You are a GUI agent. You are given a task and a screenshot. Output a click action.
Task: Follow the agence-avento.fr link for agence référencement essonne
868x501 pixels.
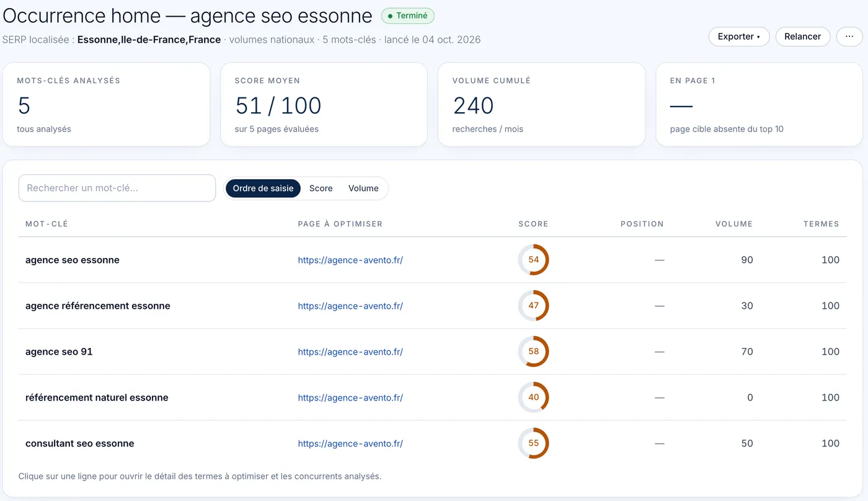click(x=350, y=306)
